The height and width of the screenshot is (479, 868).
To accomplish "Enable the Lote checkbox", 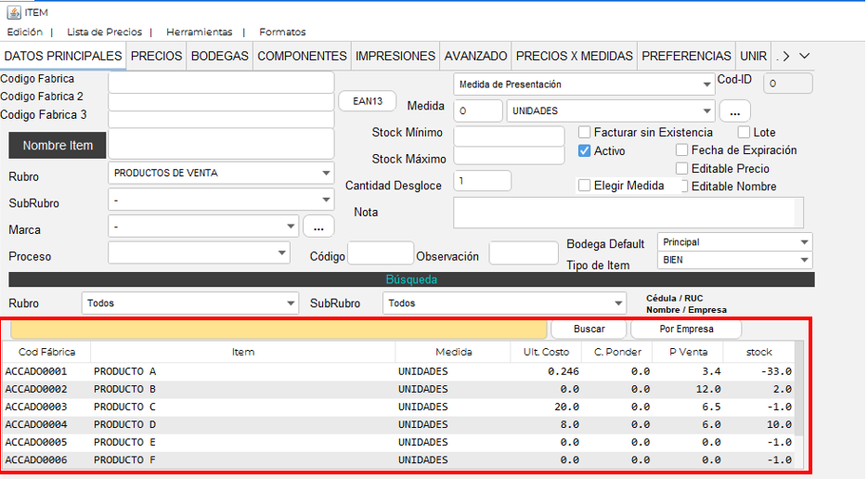I will [744, 133].
